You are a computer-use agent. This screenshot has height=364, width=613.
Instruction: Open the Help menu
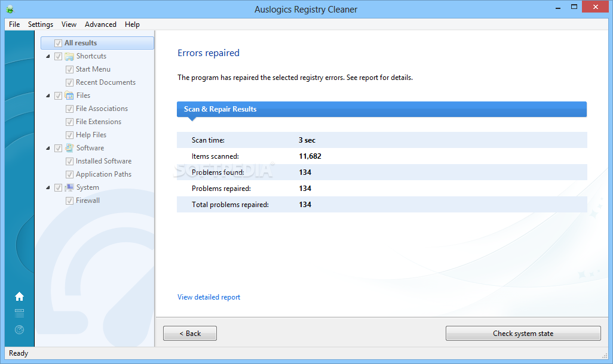[x=132, y=24]
